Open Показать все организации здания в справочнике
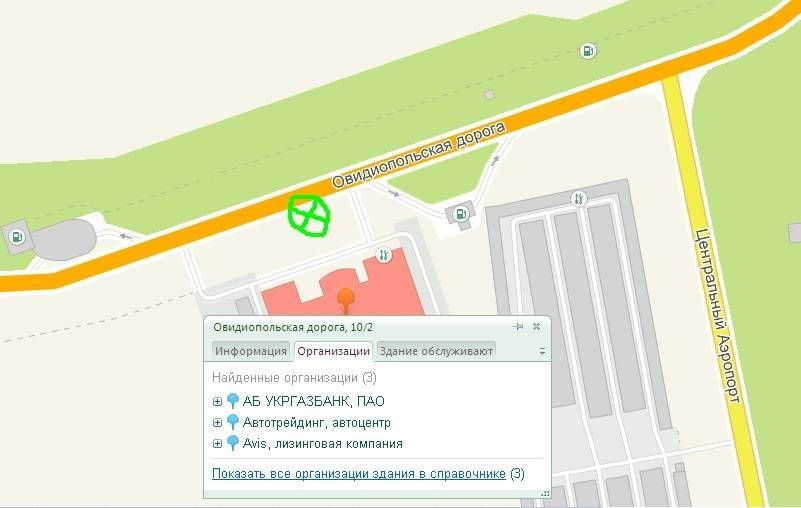 [x=359, y=473]
